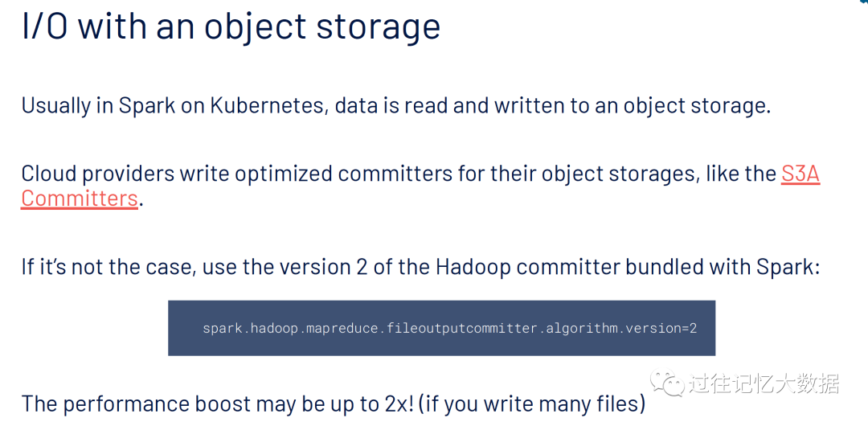Image resolution: width=868 pixels, height=422 pixels.
Task: Open the underlined Committers link
Action: click(x=80, y=198)
